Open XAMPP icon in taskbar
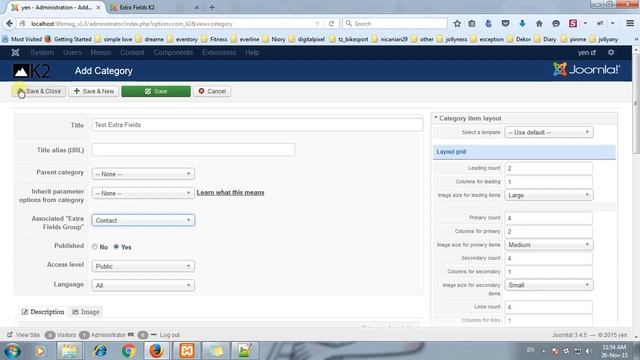 [x=187, y=351]
